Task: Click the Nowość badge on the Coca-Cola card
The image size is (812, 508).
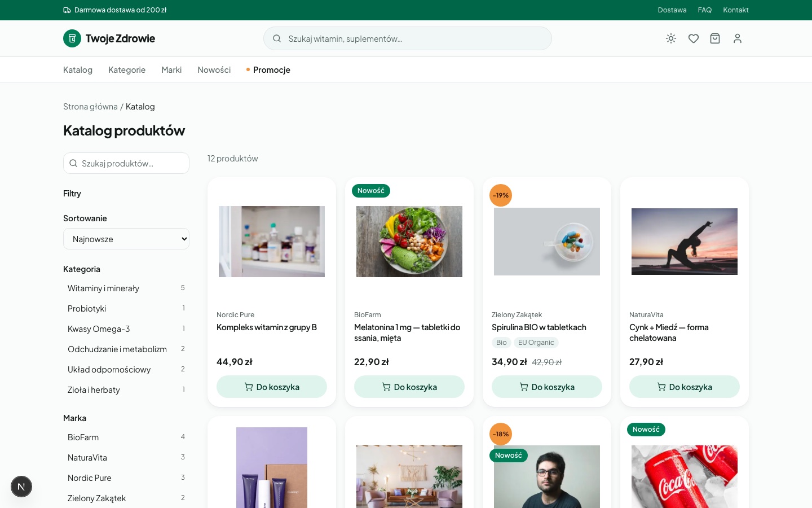Action: pos(646,430)
